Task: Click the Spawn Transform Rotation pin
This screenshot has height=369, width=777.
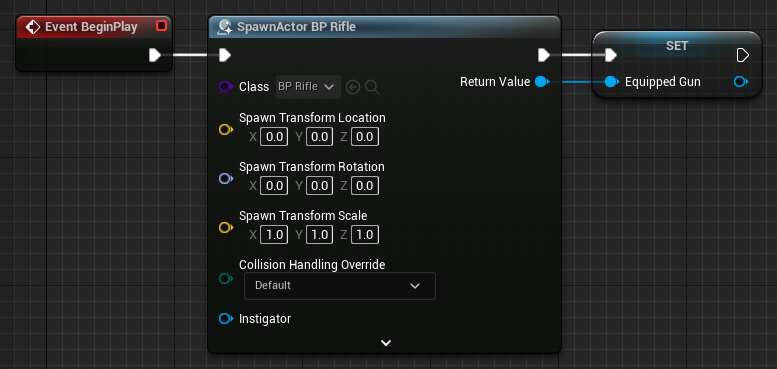Action: pos(225,178)
